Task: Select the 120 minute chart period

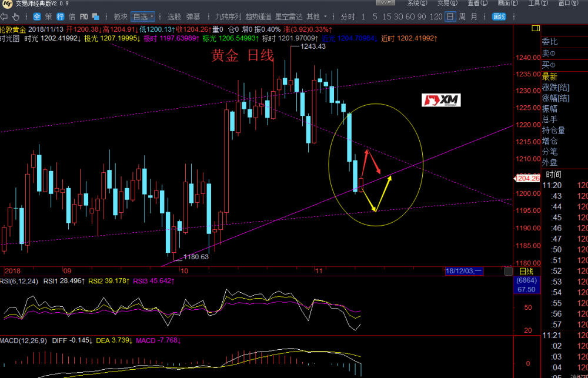Action: tap(436, 16)
